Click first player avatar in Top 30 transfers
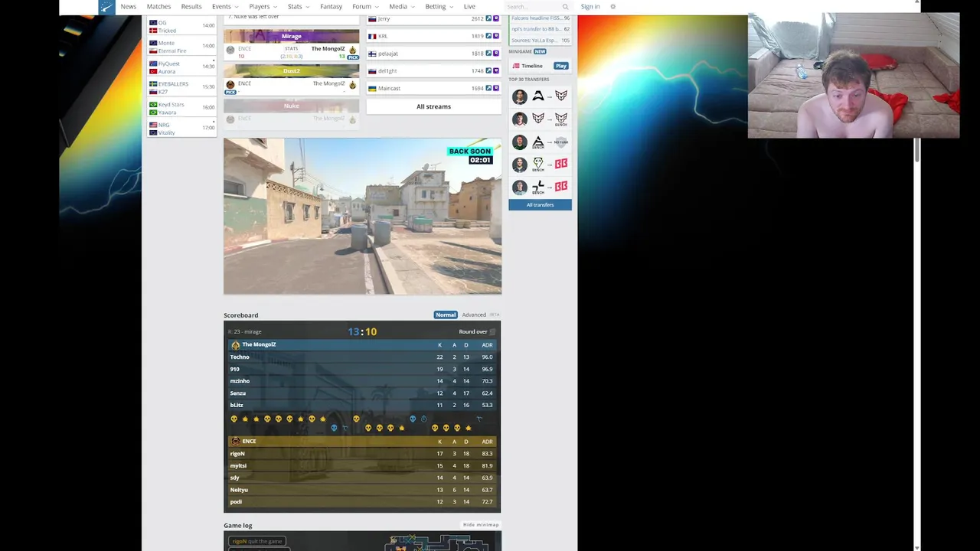 520,96
